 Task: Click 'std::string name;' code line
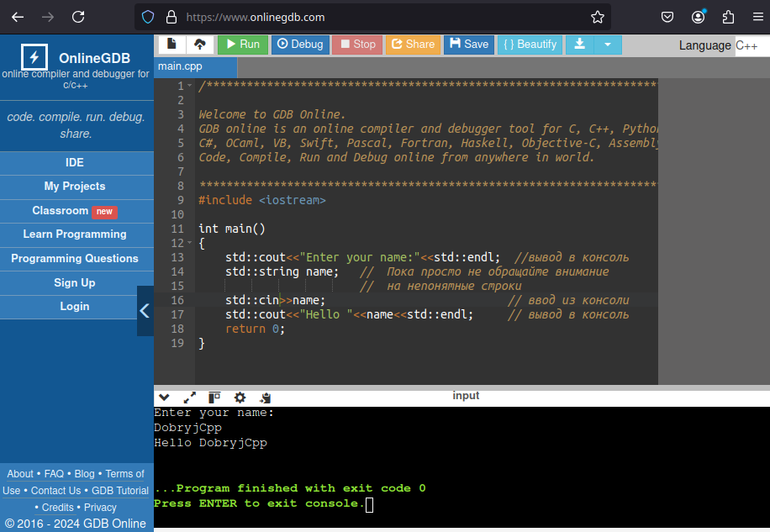282,272
